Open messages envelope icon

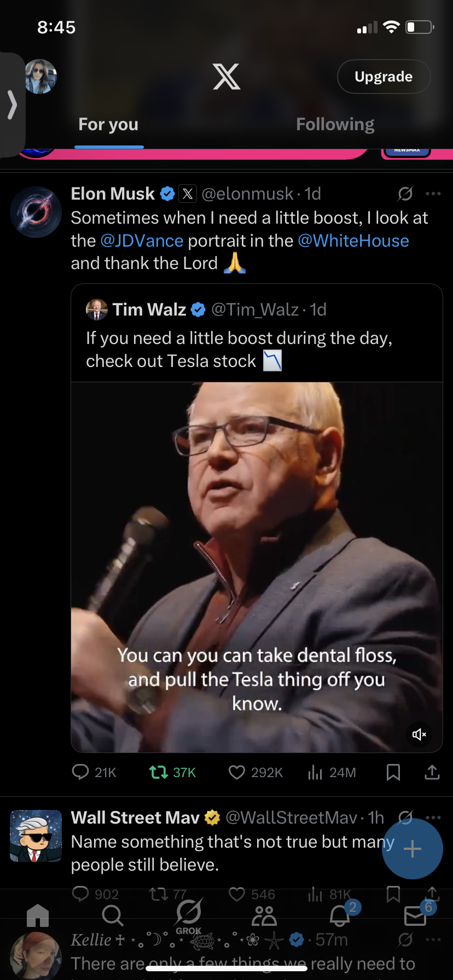[x=416, y=915]
